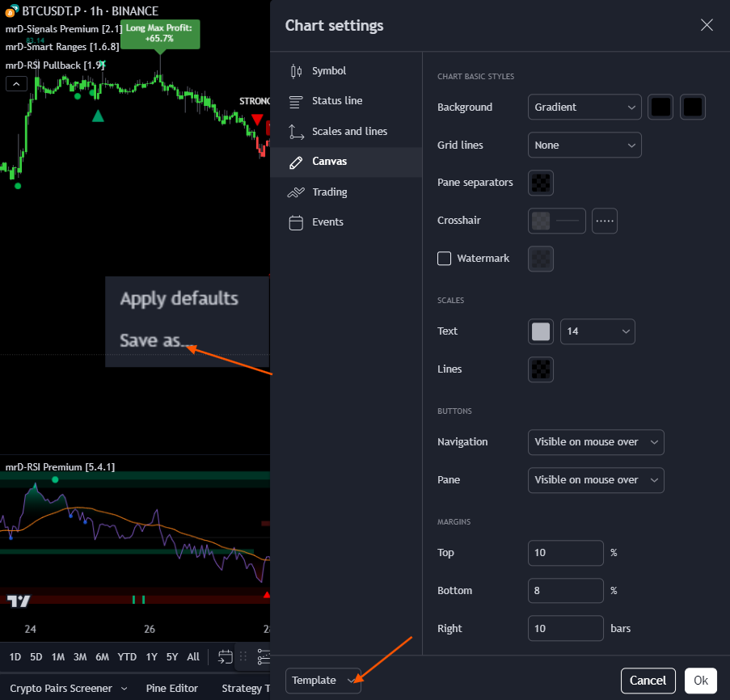Choose Save as… in the template menu
Image resolution: width=730 pixels, height=700 pixels.
coord(157,340)
